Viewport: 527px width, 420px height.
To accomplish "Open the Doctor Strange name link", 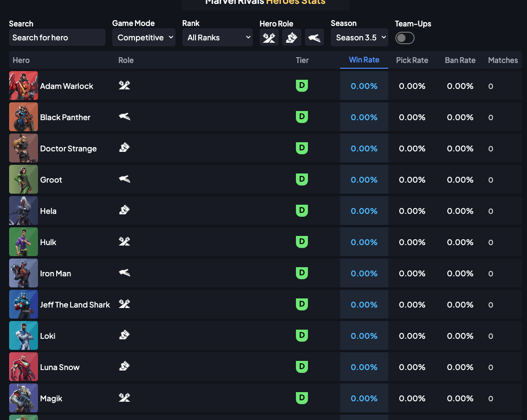I will pyautogui.click(x=68, y=148).
